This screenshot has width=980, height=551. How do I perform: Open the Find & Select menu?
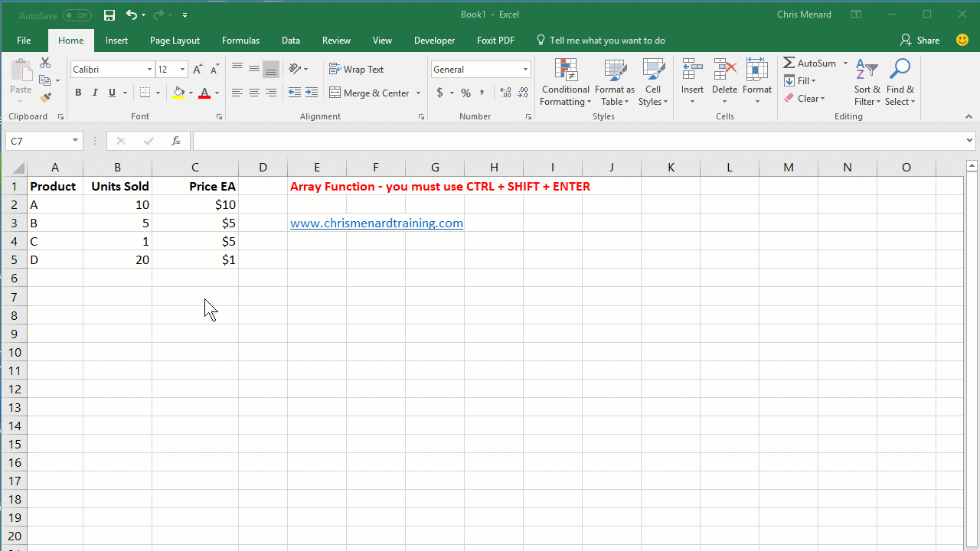pyautogui.click(x=900, y=83)
